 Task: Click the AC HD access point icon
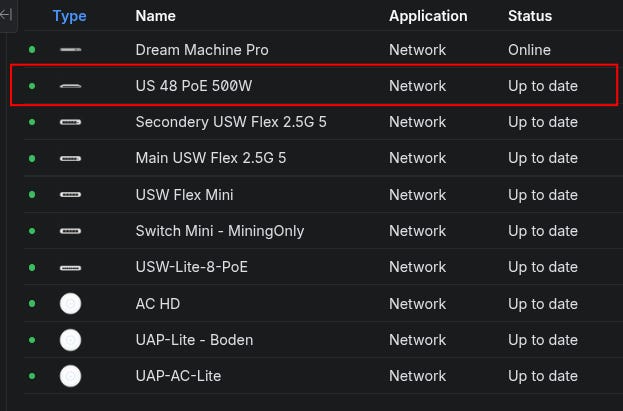(x=70, y=304)
